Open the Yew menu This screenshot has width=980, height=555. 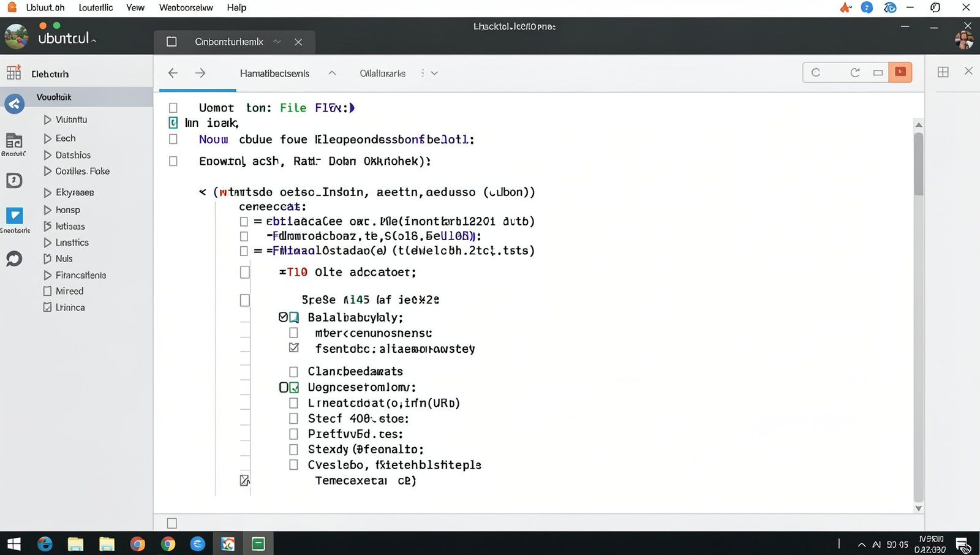coord(135,7)
